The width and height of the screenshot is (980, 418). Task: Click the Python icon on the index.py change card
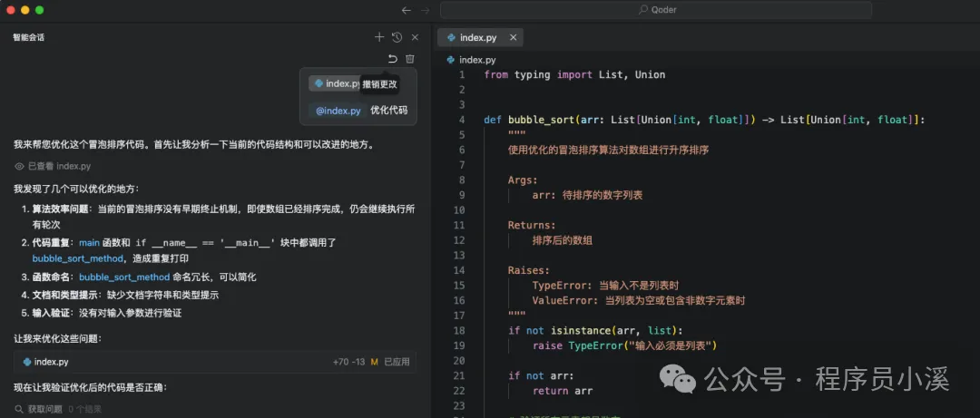pos(27,362)
